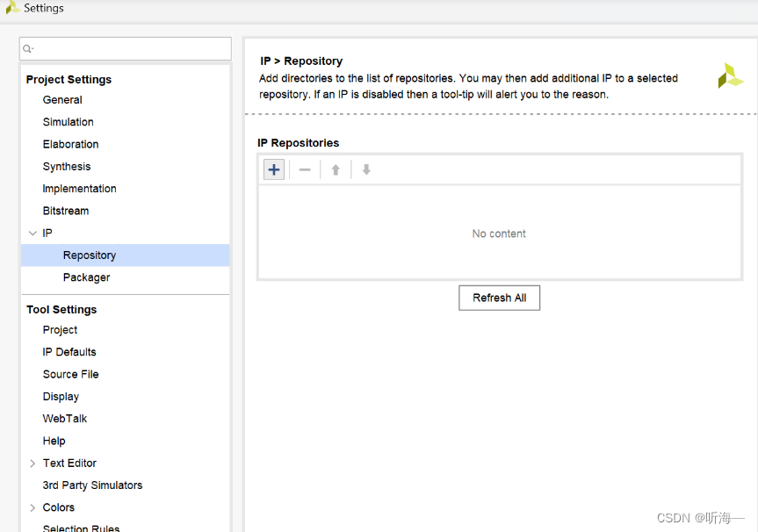Select Source File settings
758x532 pixels.
click(x=70, y=375)
